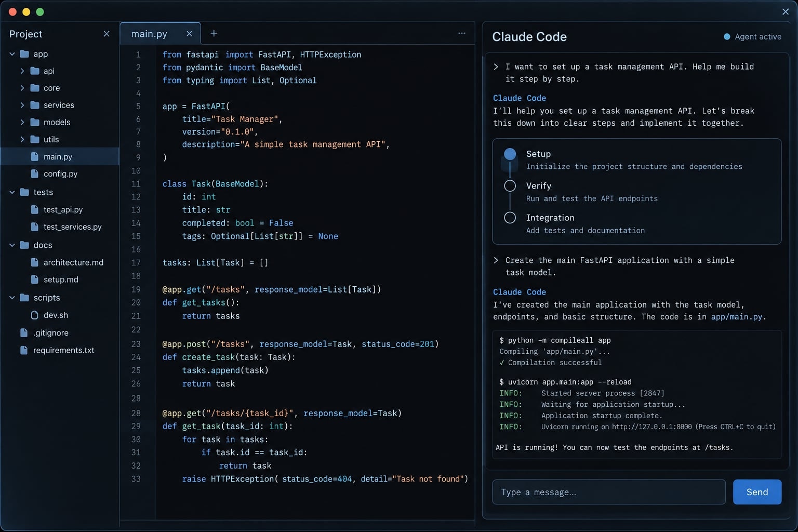This screenshot has width=798, height=532.
Task: Collapse the app folder chevron
Action: [x=12, y=54]
